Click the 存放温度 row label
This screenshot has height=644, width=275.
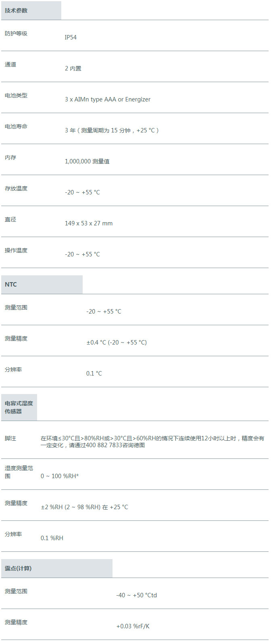coord(16,188)
